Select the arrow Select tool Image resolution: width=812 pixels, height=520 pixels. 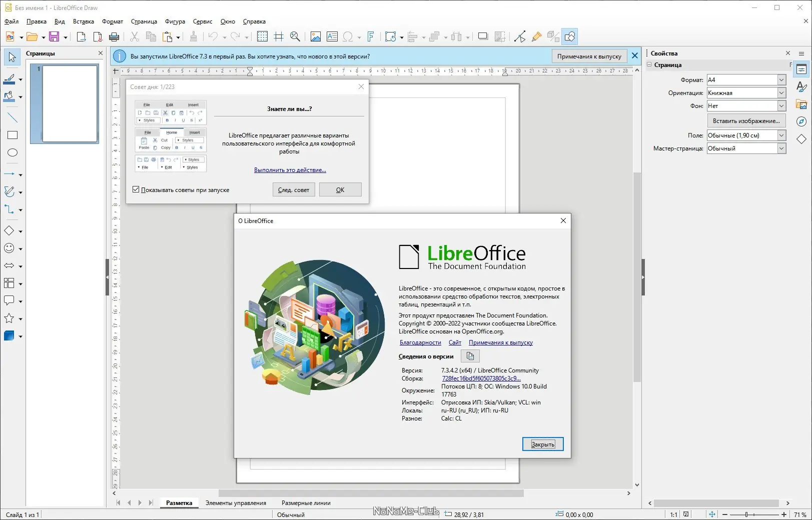coord(12,57)
